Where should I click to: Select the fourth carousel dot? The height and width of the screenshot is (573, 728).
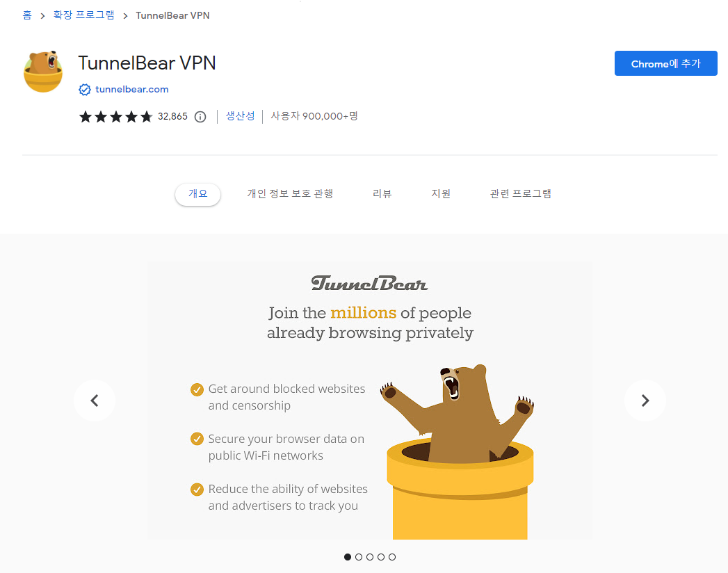click(381, 557)
